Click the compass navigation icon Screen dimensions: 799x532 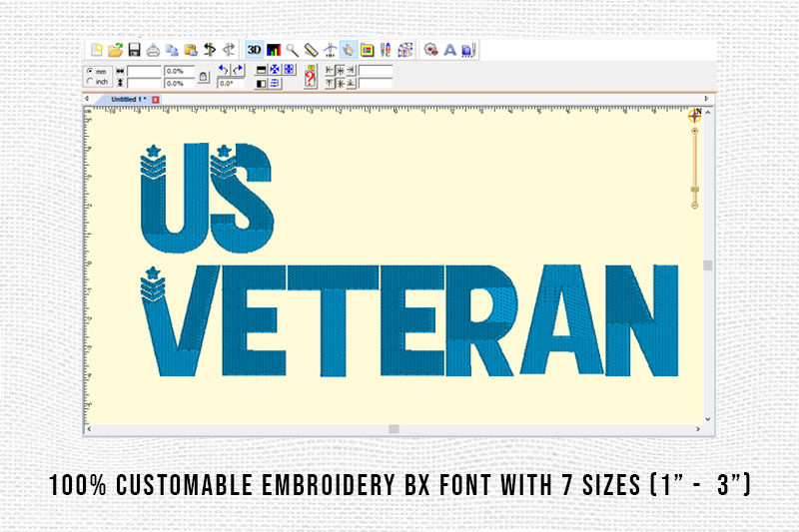point(695,116)
